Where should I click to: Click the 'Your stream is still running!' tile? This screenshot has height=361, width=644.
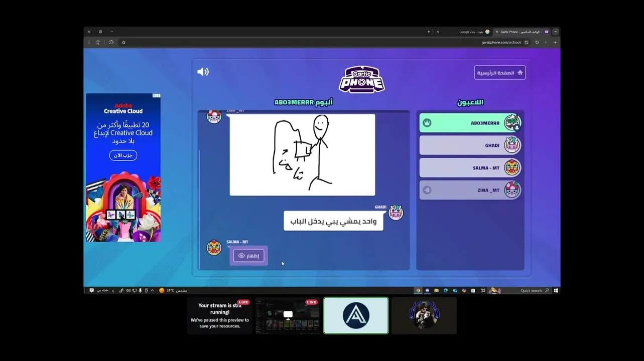(220, 315)
